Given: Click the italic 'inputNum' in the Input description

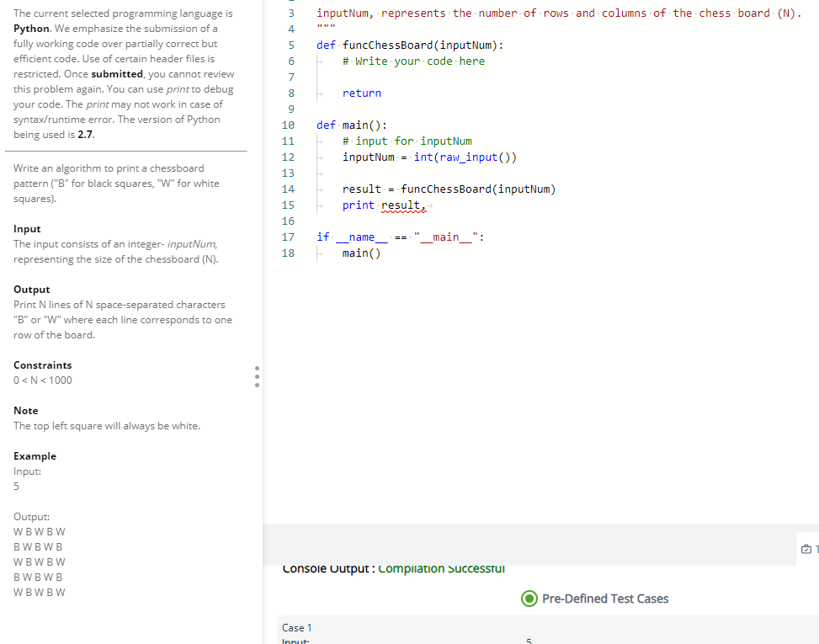Looking at the screenshot, I should pyautogui.click(x=191, y=244).
